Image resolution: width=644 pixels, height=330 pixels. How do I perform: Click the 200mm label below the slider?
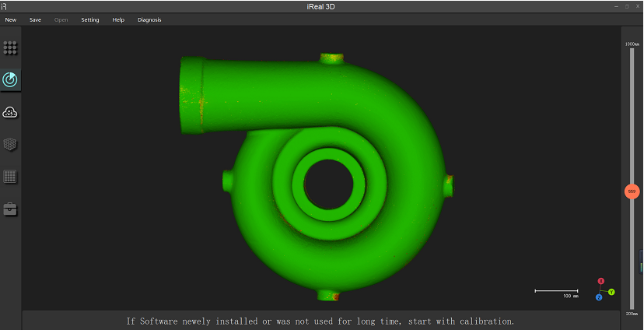pyautogui.click(x=632, y=314)
